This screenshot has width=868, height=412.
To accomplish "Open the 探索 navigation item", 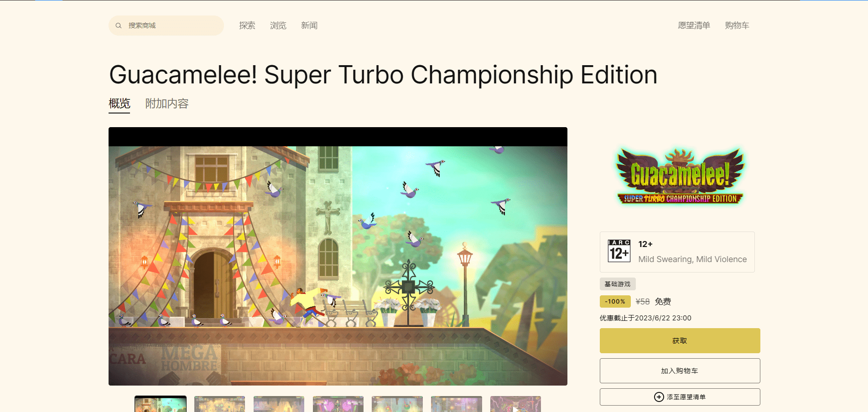I will coord(247,26).
